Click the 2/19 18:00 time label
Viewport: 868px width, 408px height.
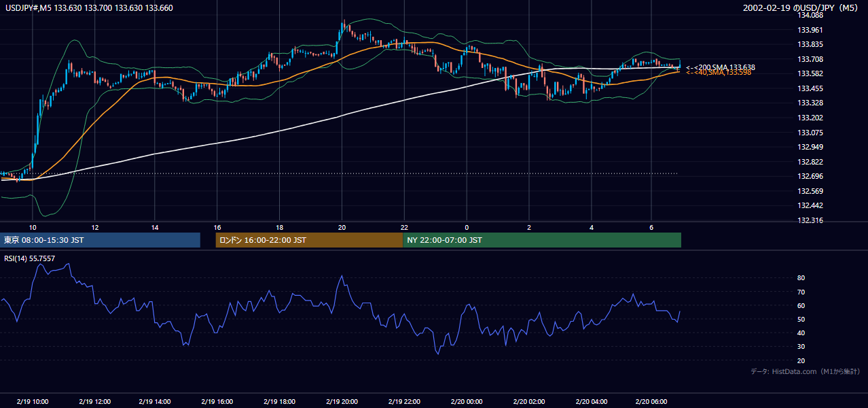click(279, 402)
